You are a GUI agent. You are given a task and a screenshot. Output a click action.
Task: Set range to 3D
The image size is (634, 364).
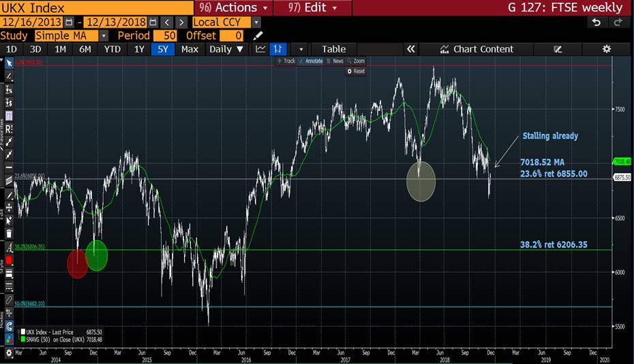pyautogui.click(x=35, y=49)
